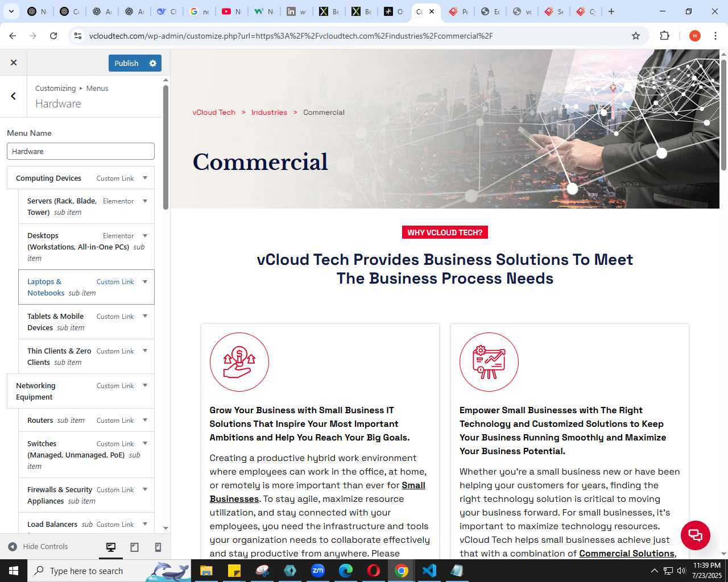
Task: Close the WordPress customizer with the X
Action: [14, 63]
